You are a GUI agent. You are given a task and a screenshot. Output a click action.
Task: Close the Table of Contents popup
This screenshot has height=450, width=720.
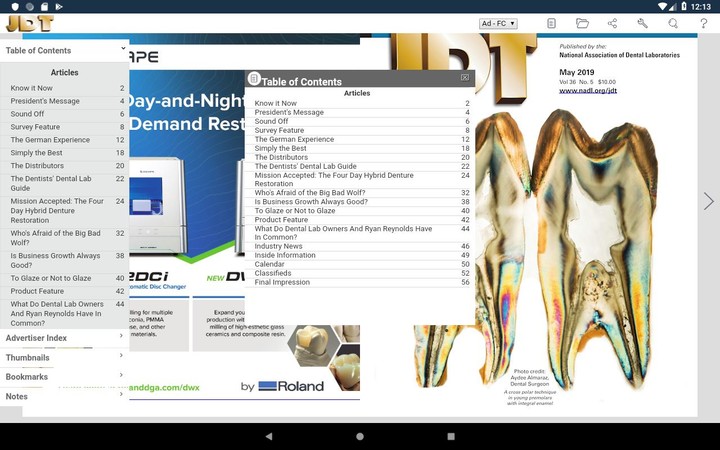(x=465, y=78)
